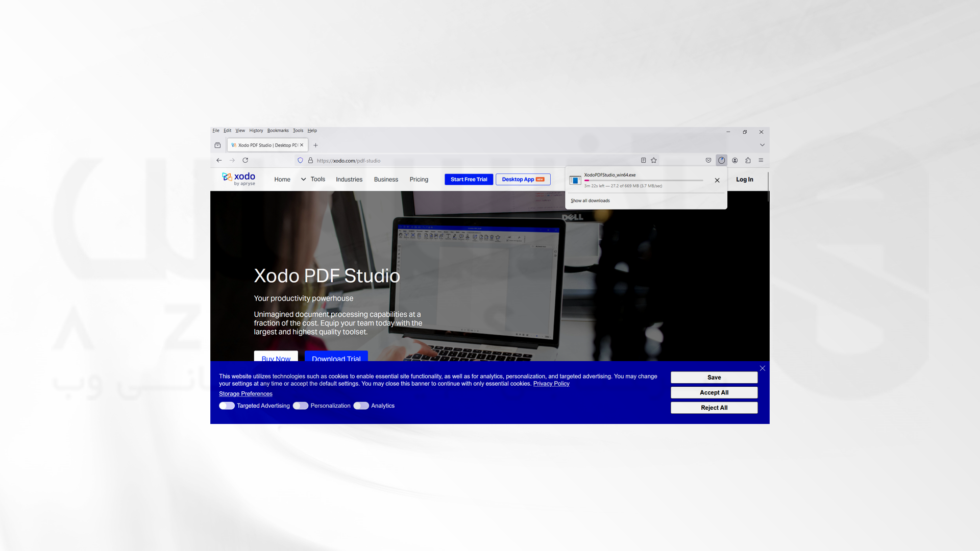Close the cookie consent banner
980x551 pixels.
(x=763, y=368)
